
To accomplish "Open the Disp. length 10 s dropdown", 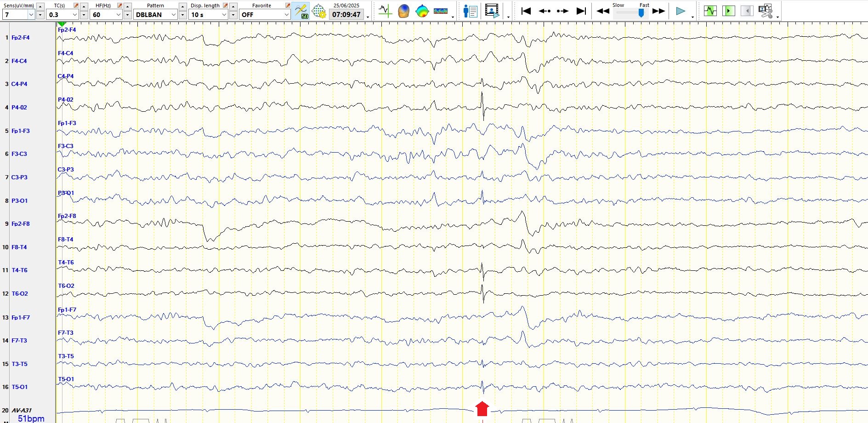I will [x=224, y=15].
